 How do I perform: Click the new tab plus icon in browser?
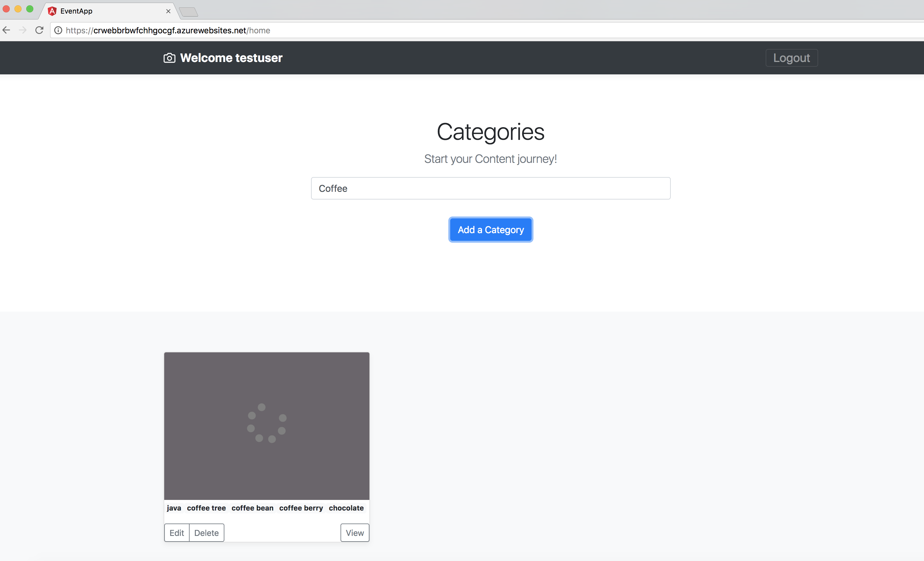[x=188, y=12]
